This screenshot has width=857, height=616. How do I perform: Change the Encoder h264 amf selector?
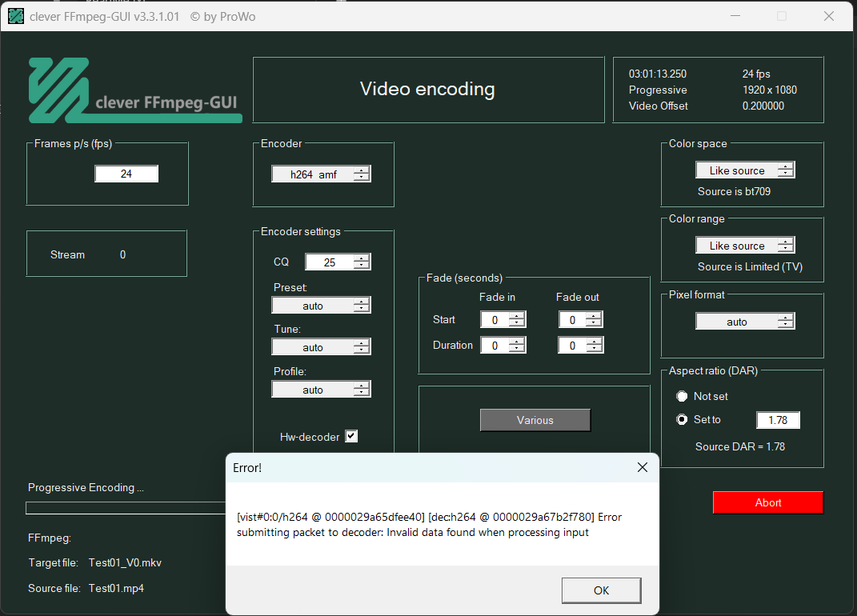click(321, 174)
